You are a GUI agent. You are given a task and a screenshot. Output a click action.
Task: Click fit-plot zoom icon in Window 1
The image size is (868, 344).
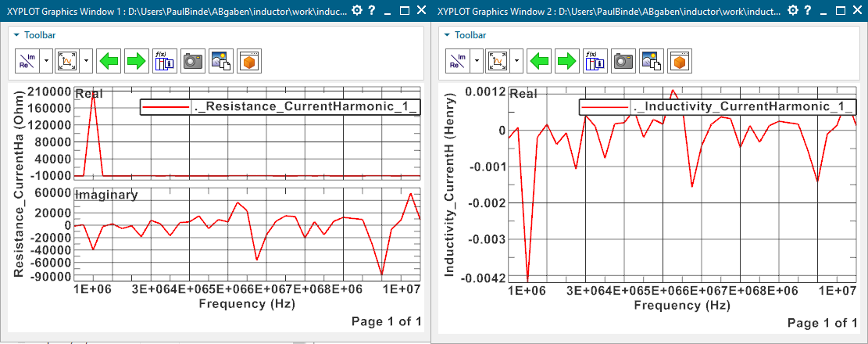69,60
